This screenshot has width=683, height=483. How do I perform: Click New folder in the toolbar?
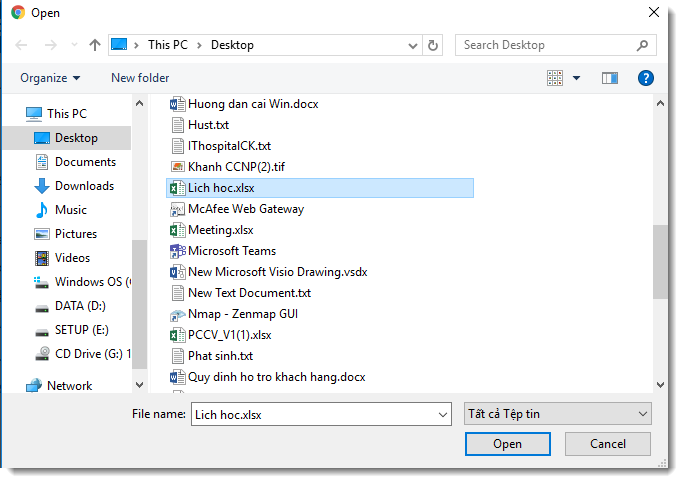(x=140, y=78)
